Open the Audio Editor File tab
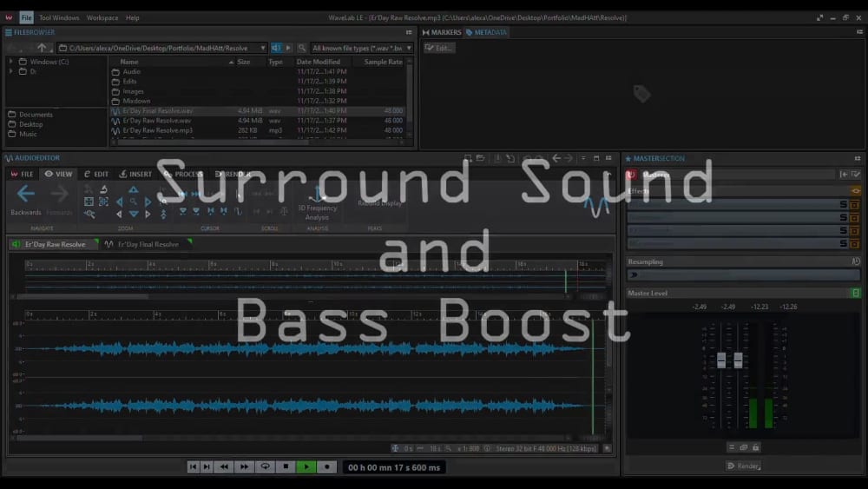Image resolution: width=868 pixels, height=489 pixels. click(23, 174)
